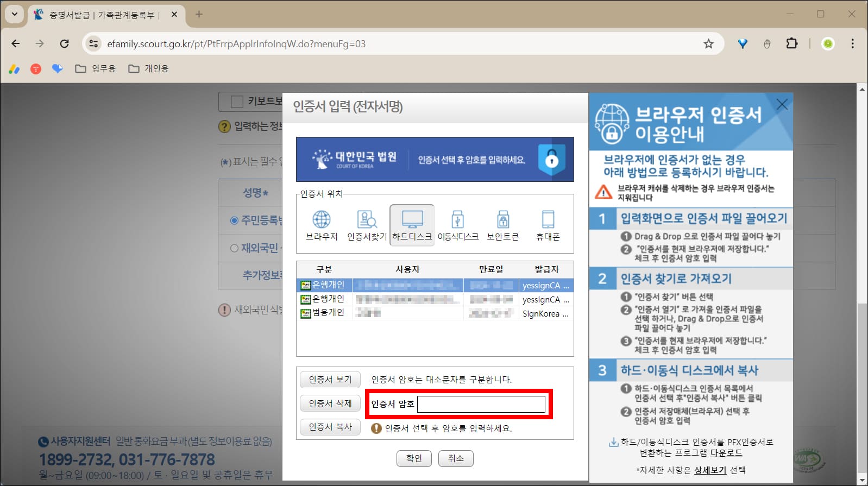
Task: Focus the 인증서 암호 password field
Action: coord(481,404)
